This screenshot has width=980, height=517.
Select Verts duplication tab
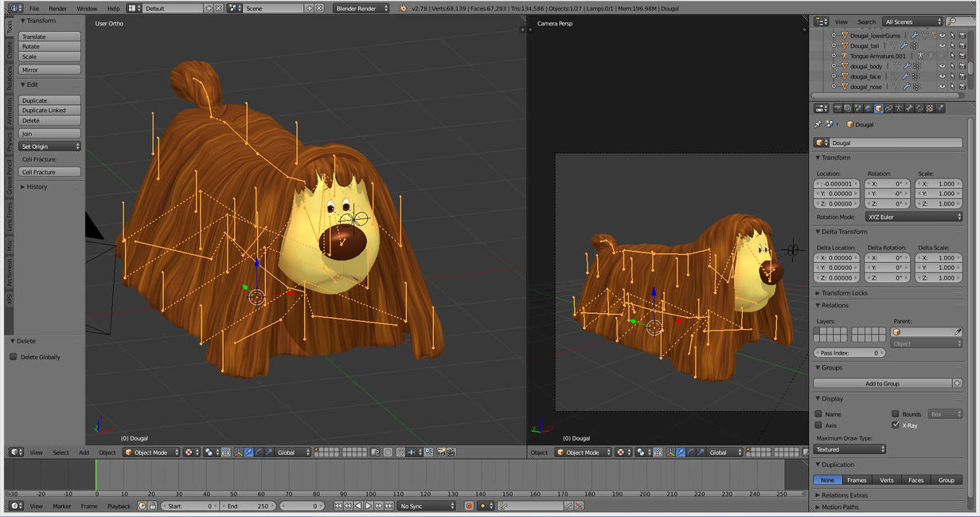tap(887, 480)
